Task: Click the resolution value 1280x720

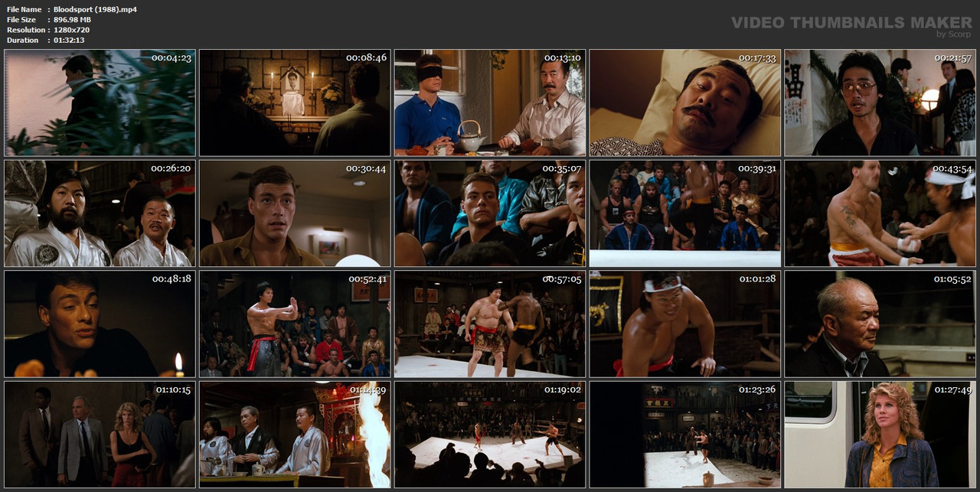Action: [x=71, y=30]
